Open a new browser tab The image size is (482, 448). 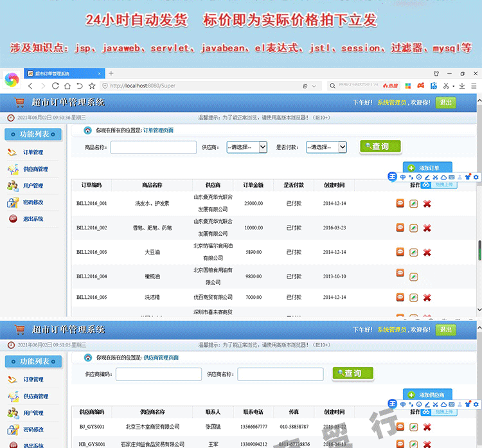coord(111,73)
